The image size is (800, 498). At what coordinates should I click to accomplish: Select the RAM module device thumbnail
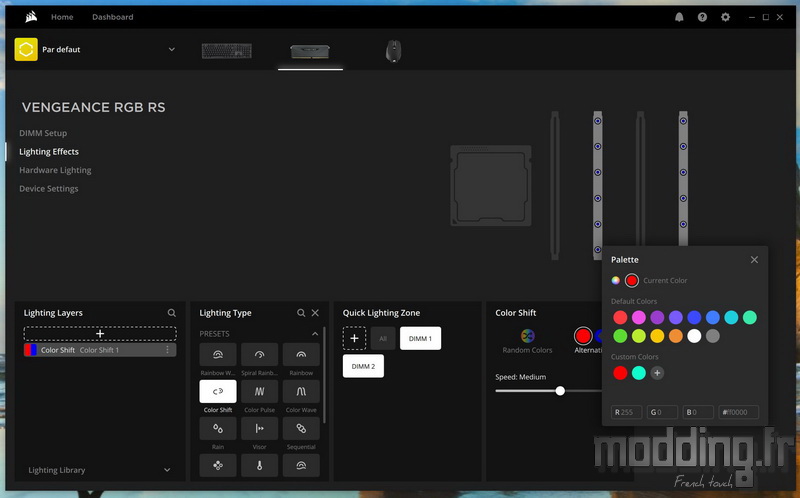coord(310,51)
